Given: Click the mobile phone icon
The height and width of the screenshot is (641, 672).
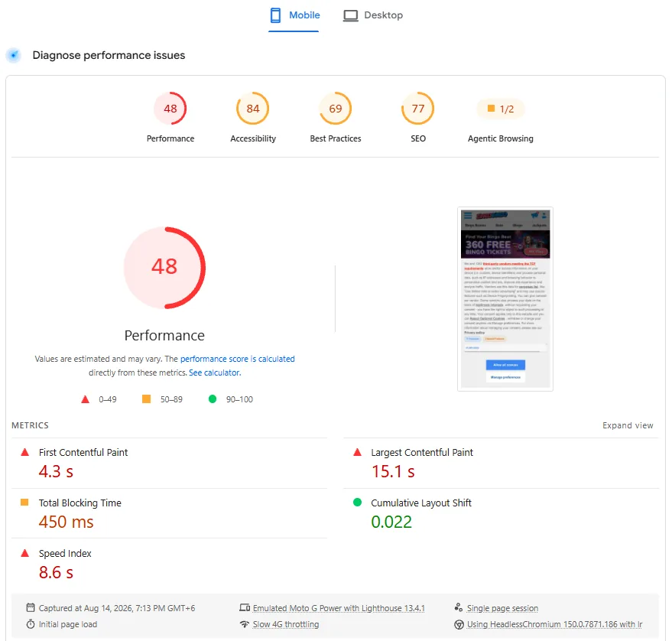Looking at the screenshot, I should (275, 15).
